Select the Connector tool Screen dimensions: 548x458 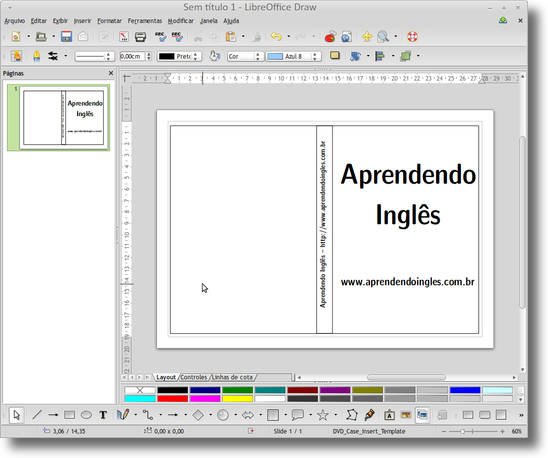(148, 415)
